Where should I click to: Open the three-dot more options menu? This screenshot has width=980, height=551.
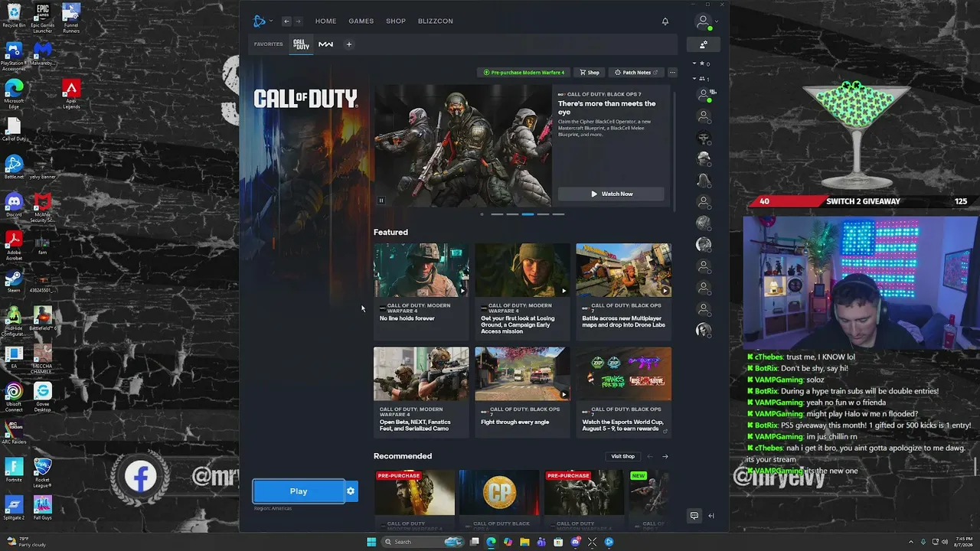[672, 73]
